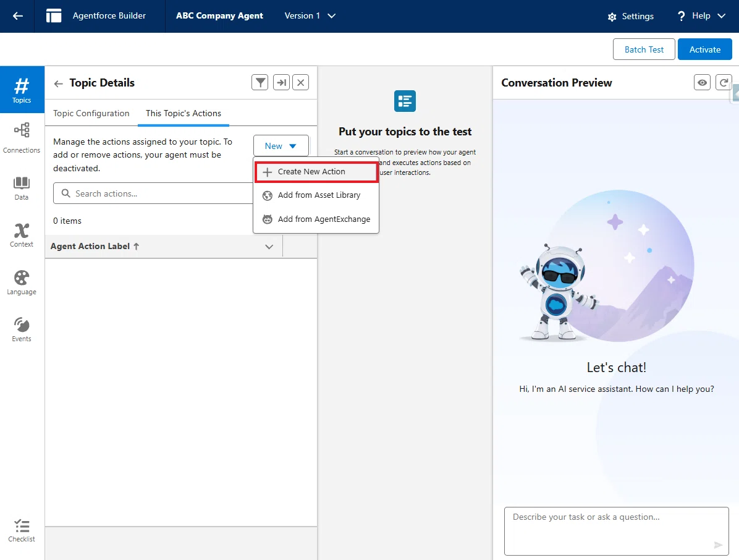Click the Put your topics to the test heading

pyautogui.click(x=405, y=132)
